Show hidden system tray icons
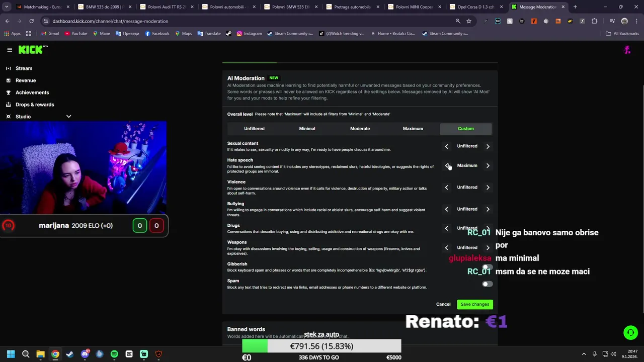The height and width of the screenshot is (362, 644). click(x=584, y=354)
